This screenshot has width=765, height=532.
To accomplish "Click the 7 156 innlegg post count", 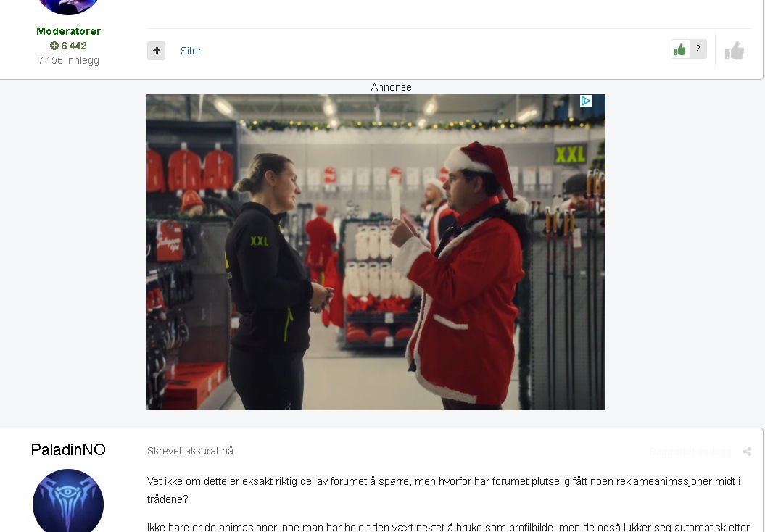I will click(68, 60).
